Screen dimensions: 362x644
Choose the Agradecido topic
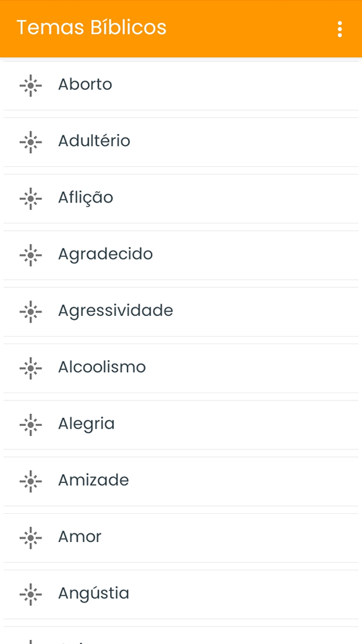181,255
